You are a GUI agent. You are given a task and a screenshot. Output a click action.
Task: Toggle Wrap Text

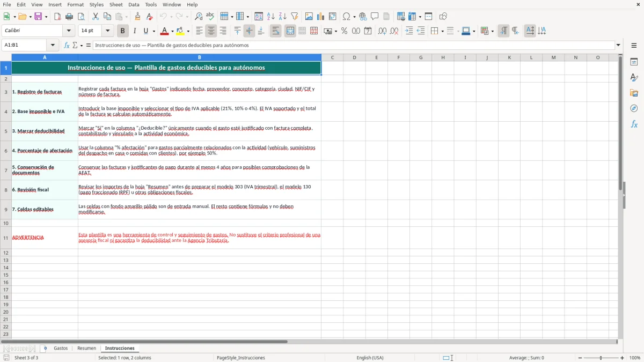click(276, 31)
